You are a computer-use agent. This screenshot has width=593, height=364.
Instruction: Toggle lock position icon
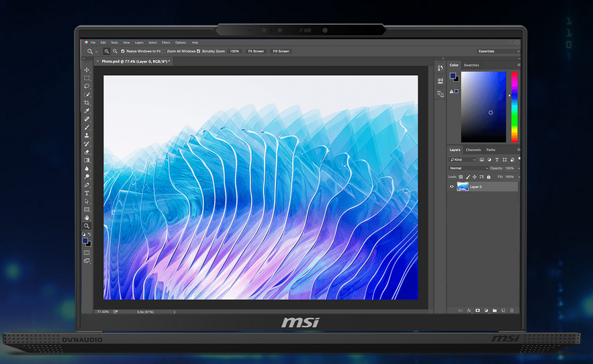click(x=475, y=177)
